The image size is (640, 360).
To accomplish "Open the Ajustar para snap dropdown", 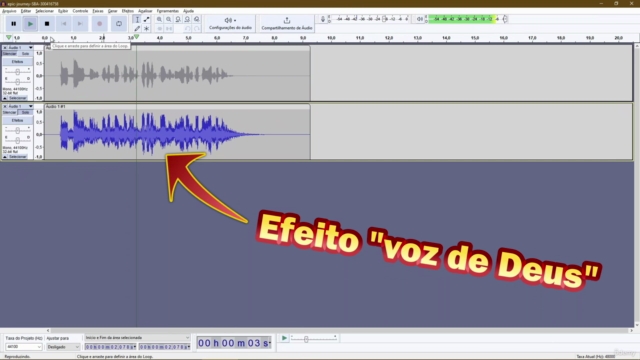I will tap(63, 347).
